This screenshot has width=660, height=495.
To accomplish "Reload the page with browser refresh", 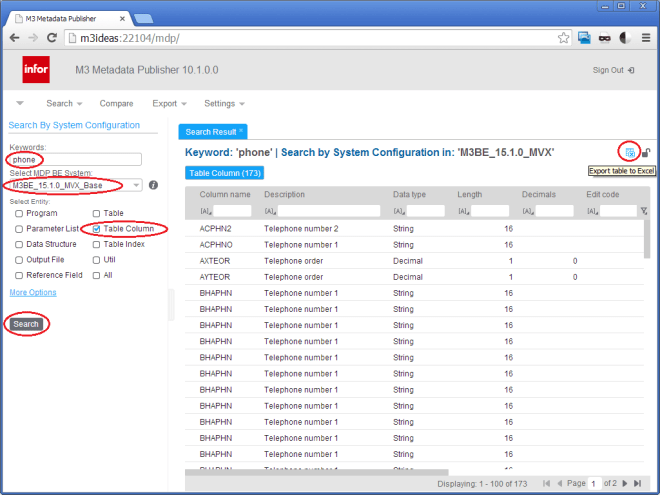I will tap(54, 38).
